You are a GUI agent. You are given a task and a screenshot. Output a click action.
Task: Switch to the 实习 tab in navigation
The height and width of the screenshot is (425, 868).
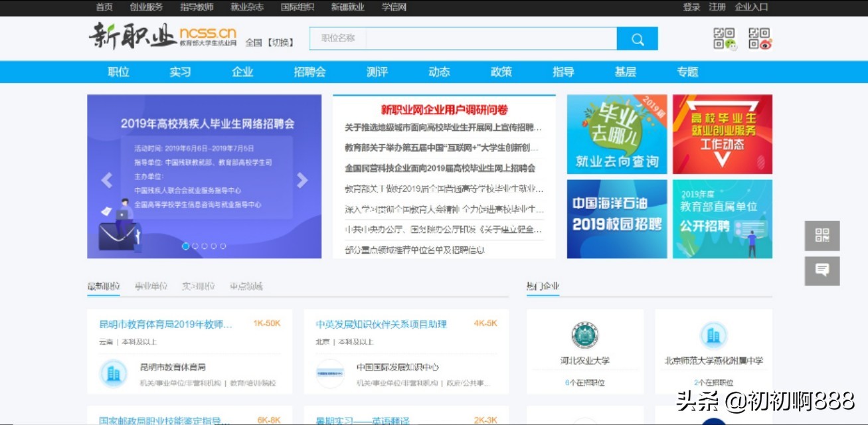(180, 71)
